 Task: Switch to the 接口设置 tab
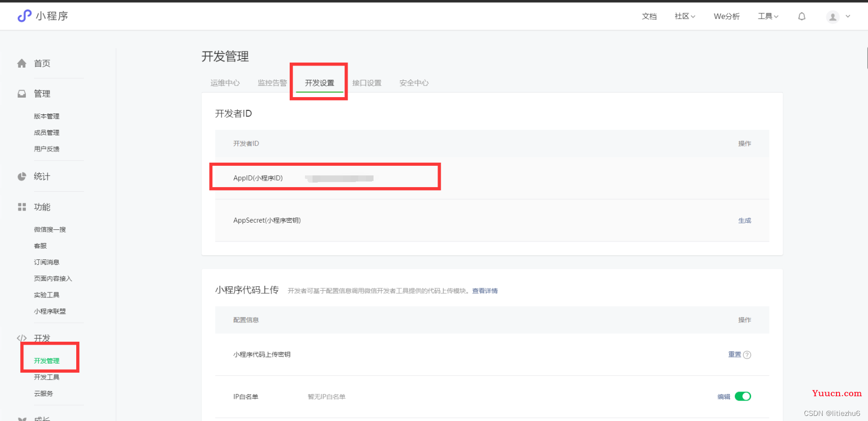tap(367, 83)
